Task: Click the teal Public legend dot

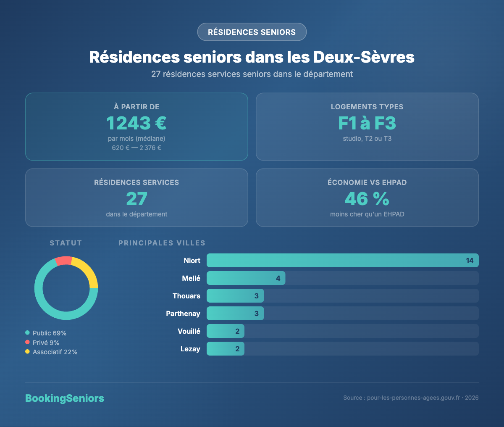Action: click(x=27, y=333)
